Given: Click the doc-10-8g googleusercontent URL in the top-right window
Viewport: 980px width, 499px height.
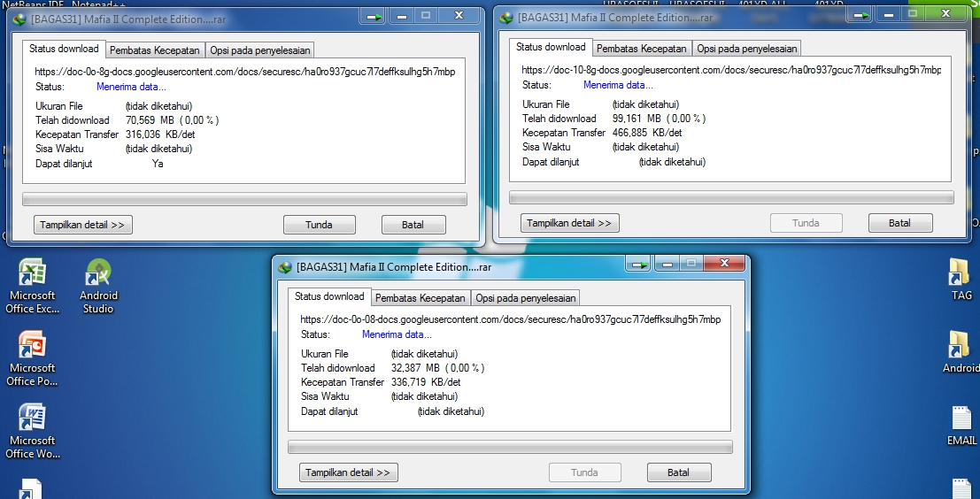Looking at the screenshot, I should pyautogui.click(x=731, y=70).
